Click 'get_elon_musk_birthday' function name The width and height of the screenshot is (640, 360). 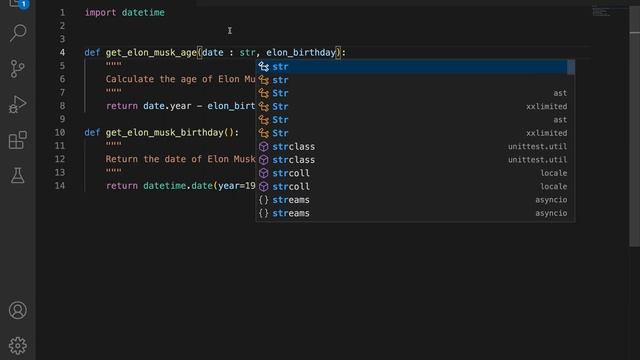tap(164, 133)
